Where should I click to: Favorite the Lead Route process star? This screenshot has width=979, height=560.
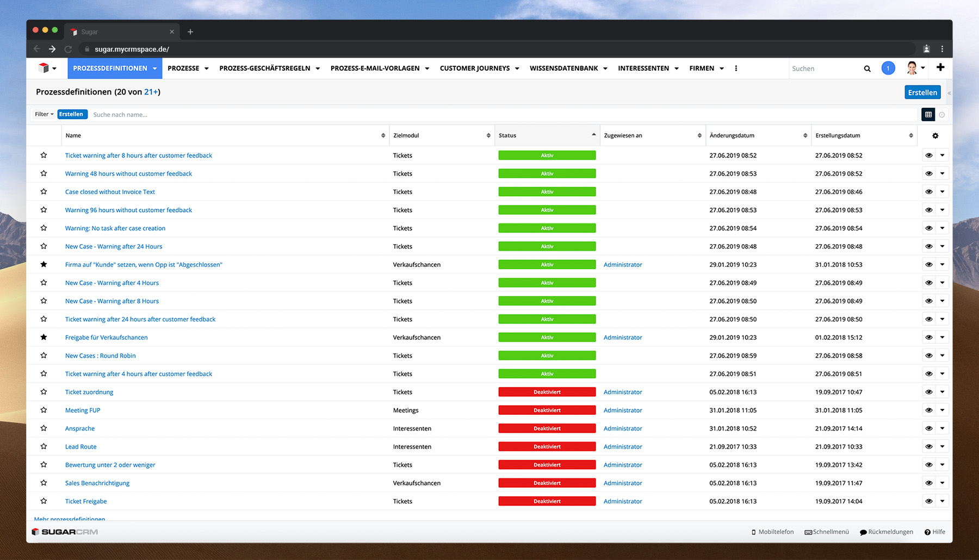44,446
